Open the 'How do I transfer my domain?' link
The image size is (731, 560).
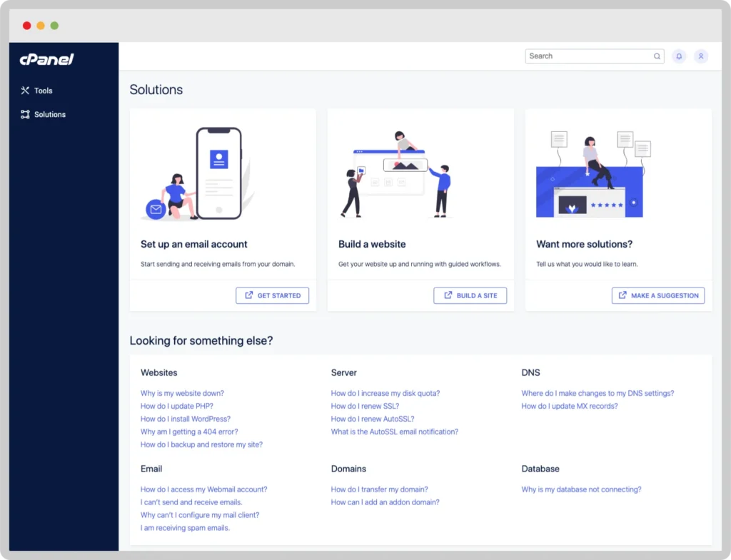379,489
